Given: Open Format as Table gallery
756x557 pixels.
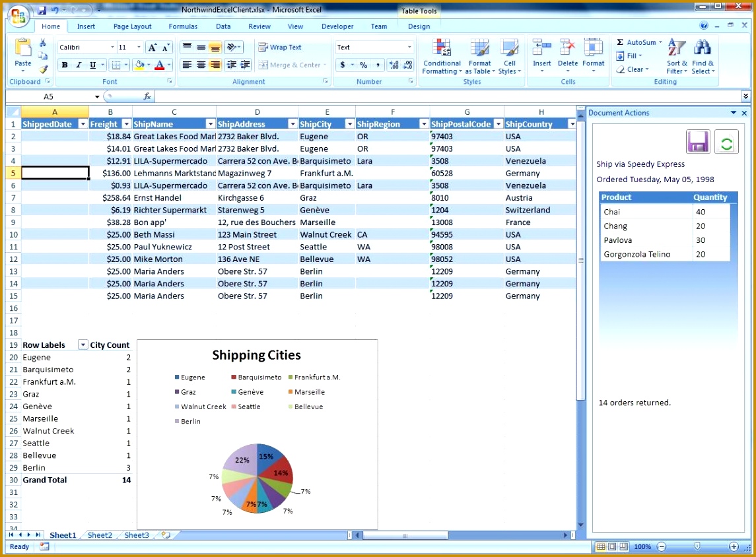Looking at the screenshot, I should pyautogui.click(x=480, y=57).
